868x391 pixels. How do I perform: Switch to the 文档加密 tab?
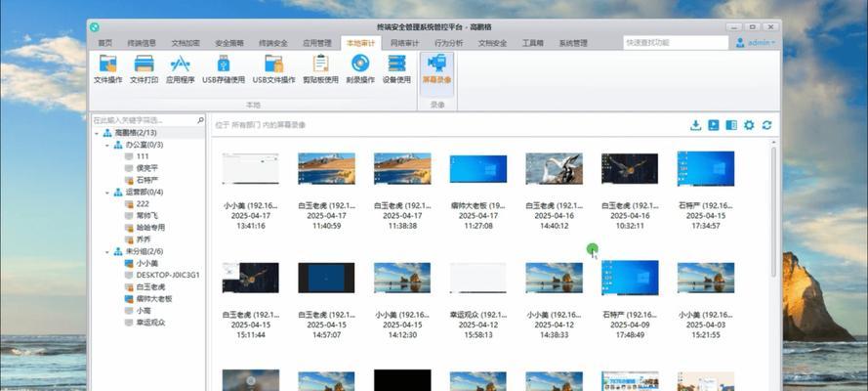pyautogui.click(x=186, y=43)
